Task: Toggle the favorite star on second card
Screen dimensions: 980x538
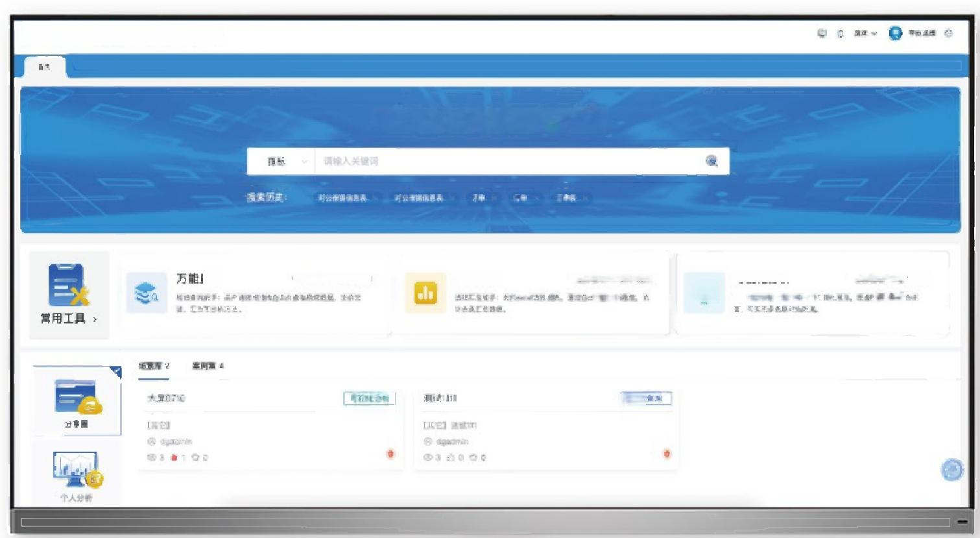Action: click(473, 458)
